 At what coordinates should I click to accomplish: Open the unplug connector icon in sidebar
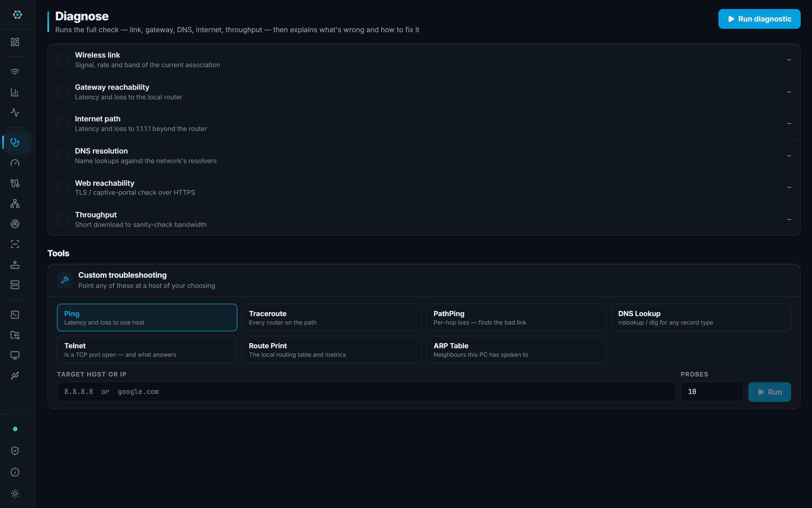[x=15, y=376]
